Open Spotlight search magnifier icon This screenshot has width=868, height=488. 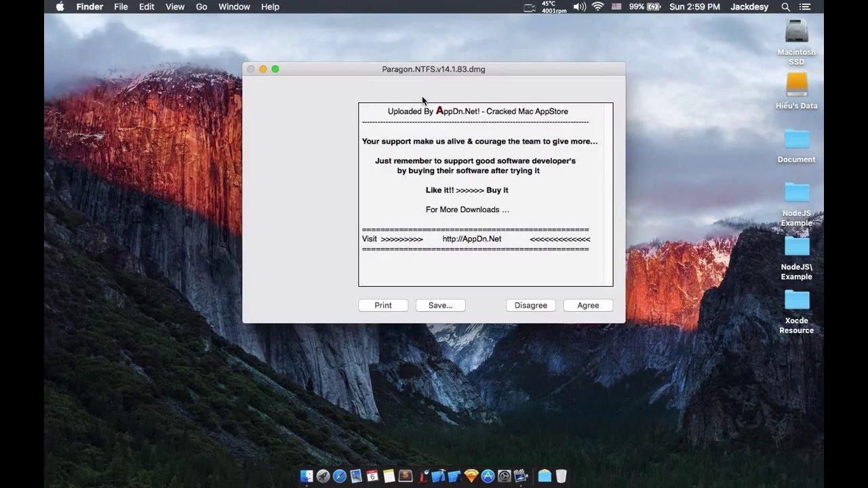[x=786, y=7]
